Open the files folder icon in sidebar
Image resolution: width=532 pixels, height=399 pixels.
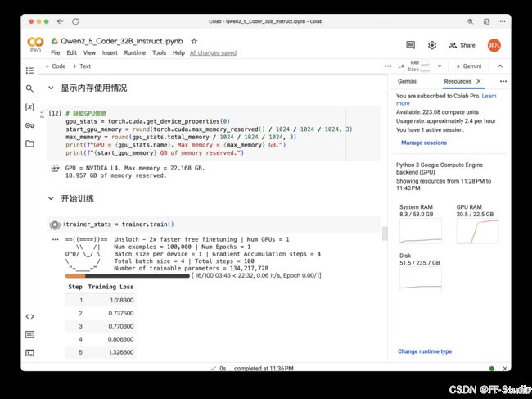[x=29, y=143]
